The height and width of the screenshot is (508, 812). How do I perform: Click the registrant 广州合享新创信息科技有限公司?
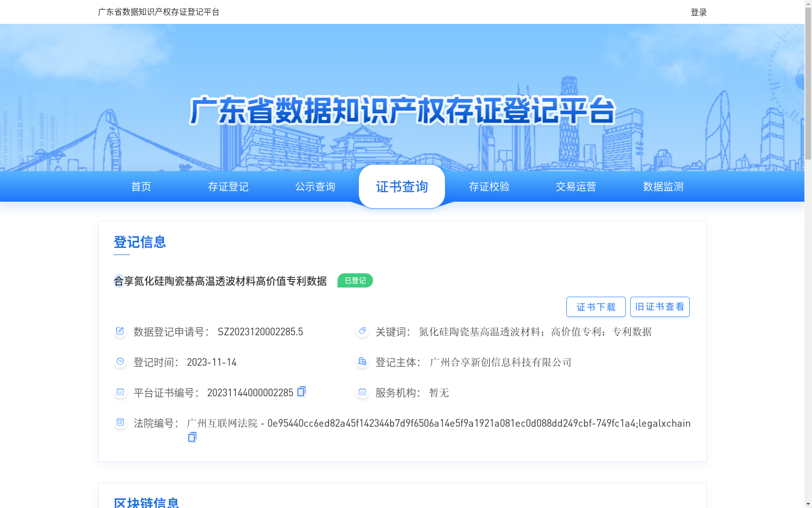click(x=500, y=362)
